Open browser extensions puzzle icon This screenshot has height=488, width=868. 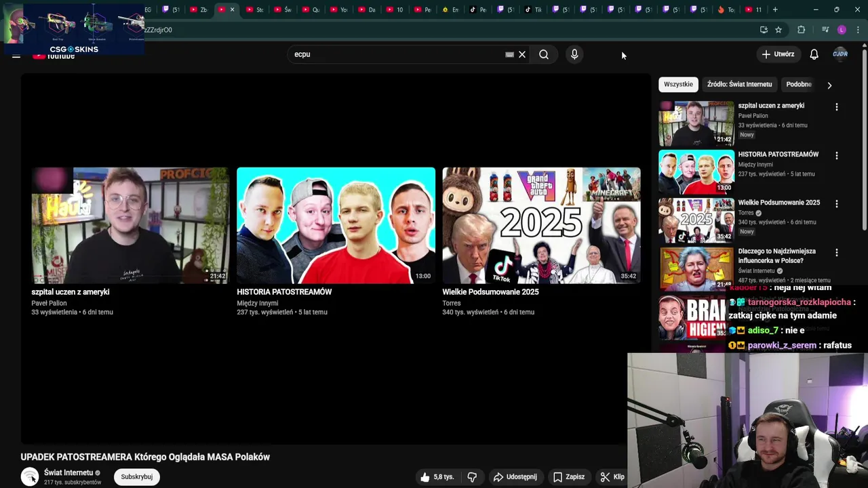[801, 30]
